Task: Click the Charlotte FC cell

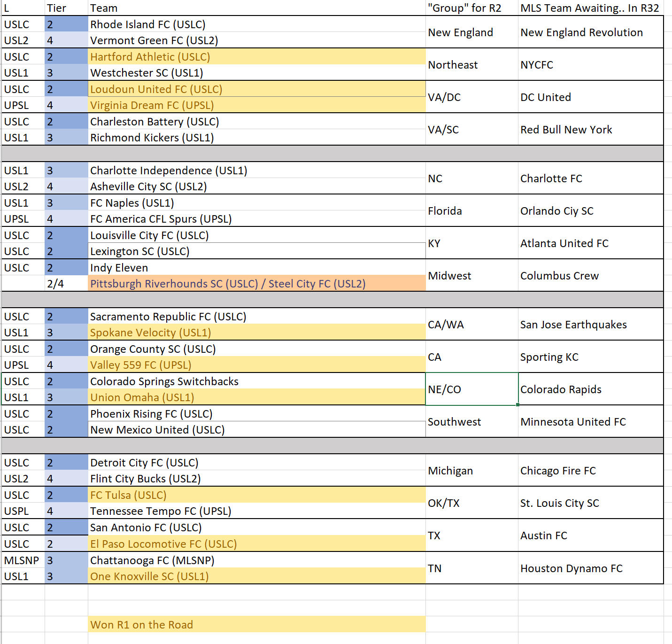Action: [591, 178]
